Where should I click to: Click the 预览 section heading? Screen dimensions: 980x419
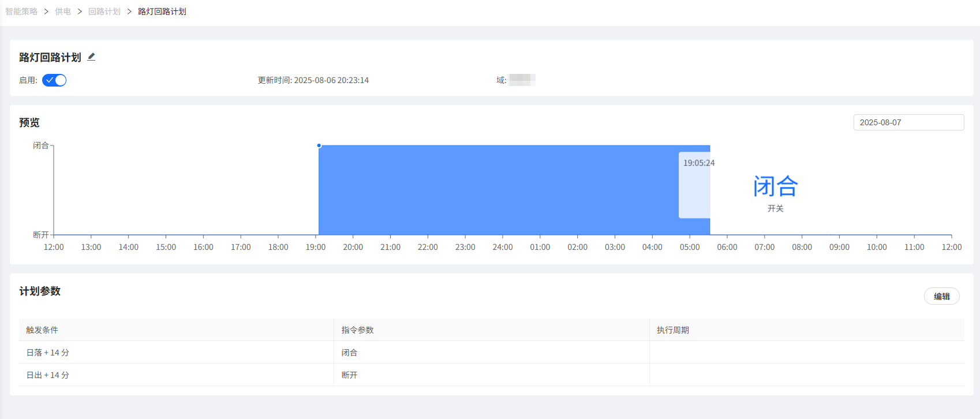(x=29, y=122)
